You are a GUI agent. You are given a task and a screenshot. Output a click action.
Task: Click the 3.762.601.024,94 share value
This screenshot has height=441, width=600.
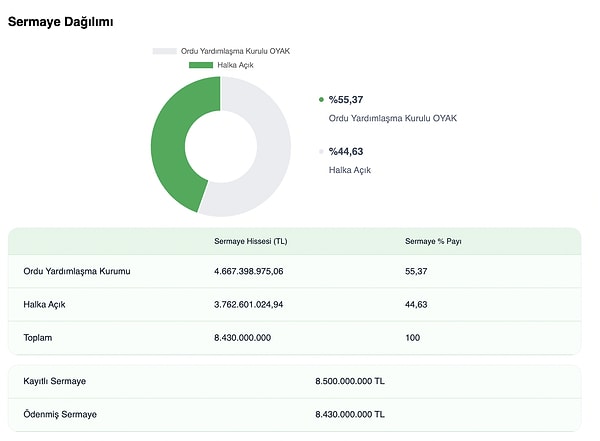point(249,304)
